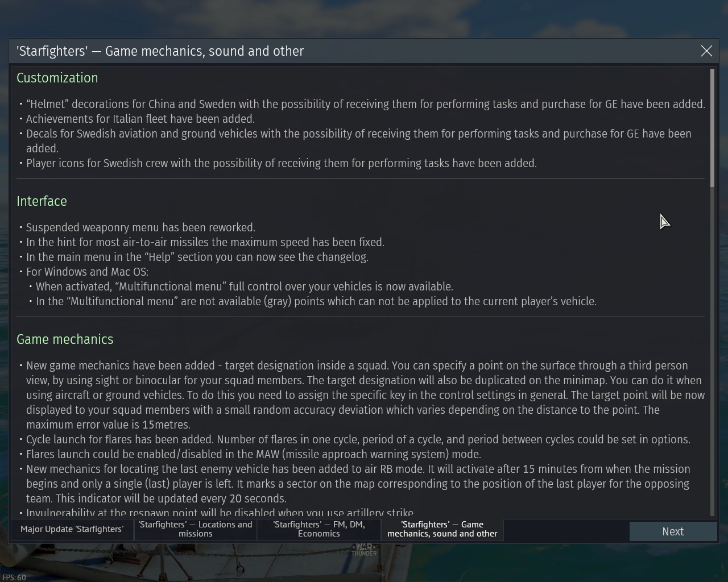The width and height of the screenshot is (728, 582).
Task: Click the "Helmet" decorations bullet line
Action: click(365, 104)
